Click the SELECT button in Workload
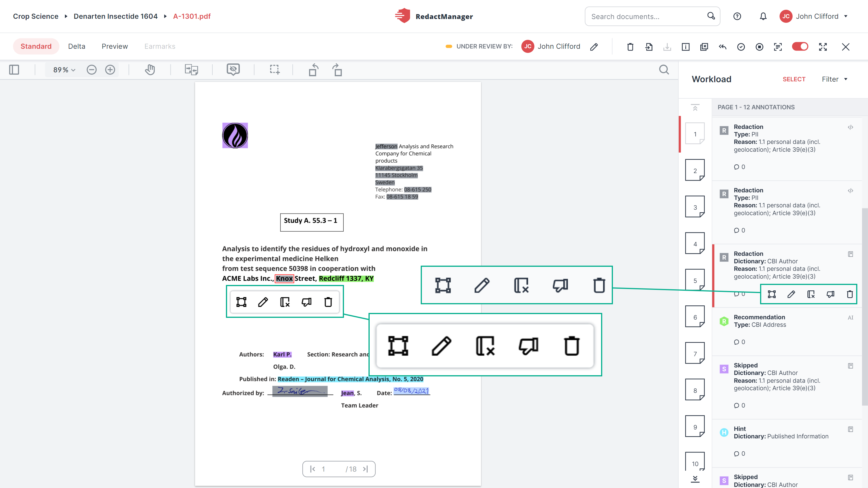This screenshot has width=868, height=488. pos(794,79)
